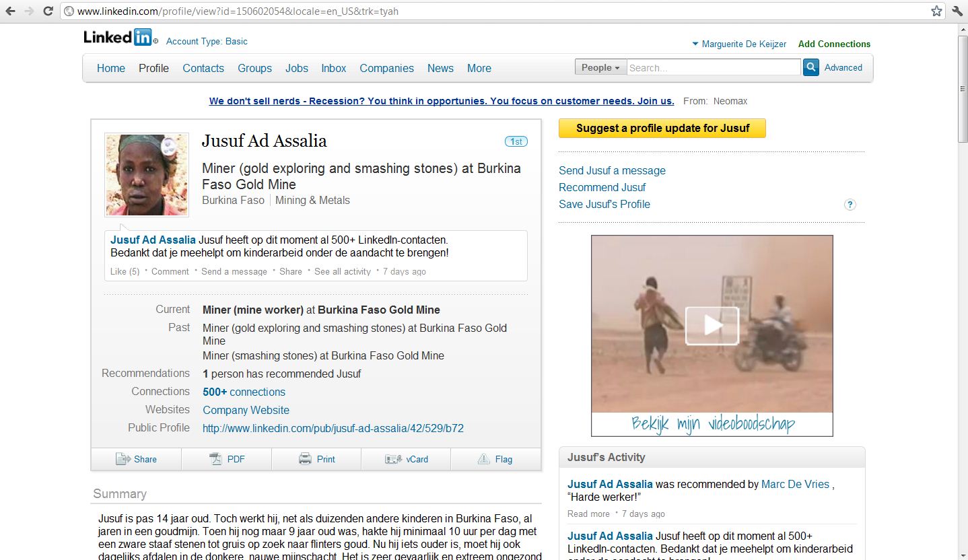
Task: Comment on the status update
Action: (170, 271)
